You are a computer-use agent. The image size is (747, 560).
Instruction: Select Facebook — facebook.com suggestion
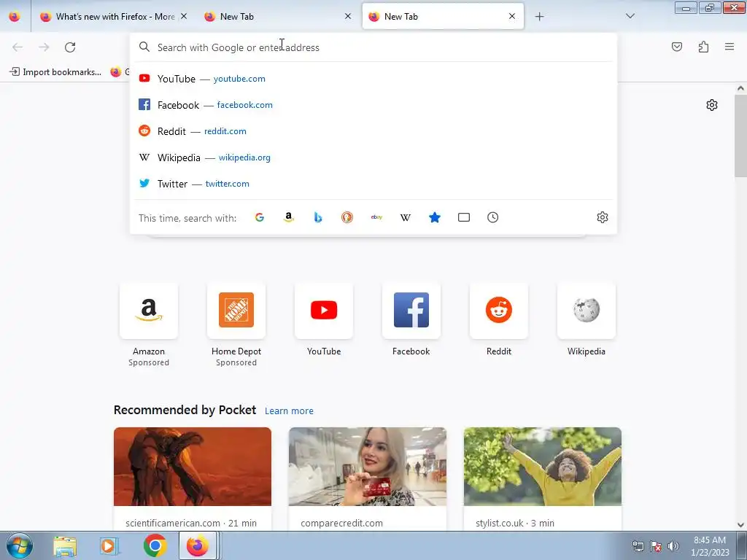(373, 105)
